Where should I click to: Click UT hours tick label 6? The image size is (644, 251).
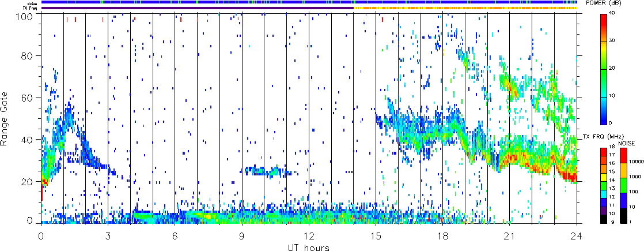click(175, 236)
